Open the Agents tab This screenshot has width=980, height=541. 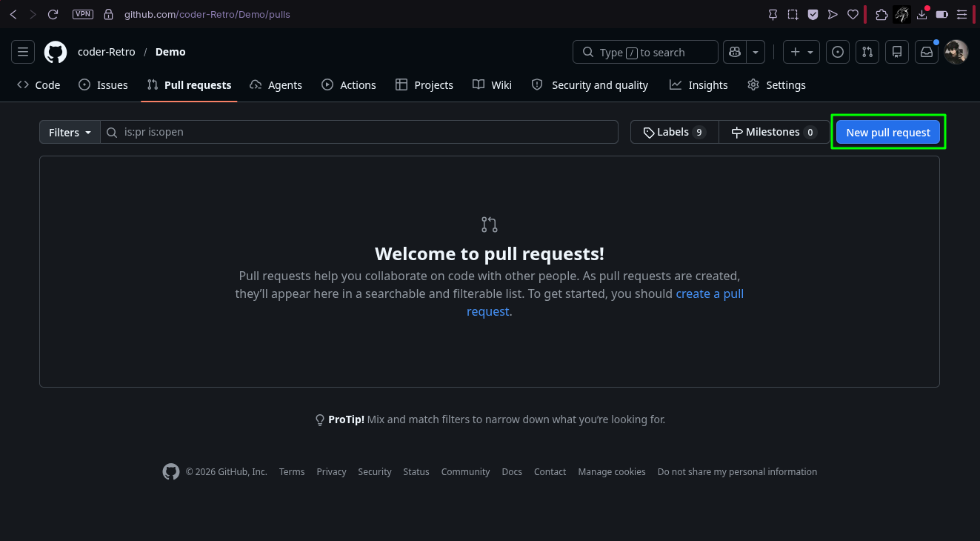[276, 85]
